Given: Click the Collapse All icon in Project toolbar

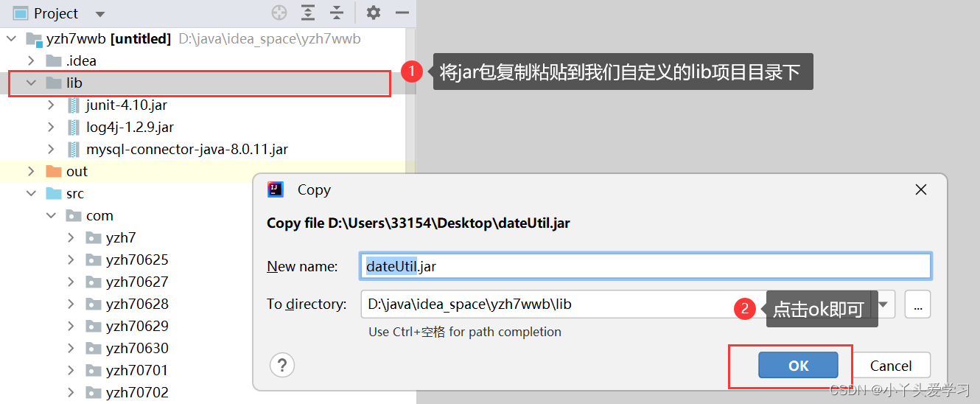Looking at the screenshot, I should (337, 13).
